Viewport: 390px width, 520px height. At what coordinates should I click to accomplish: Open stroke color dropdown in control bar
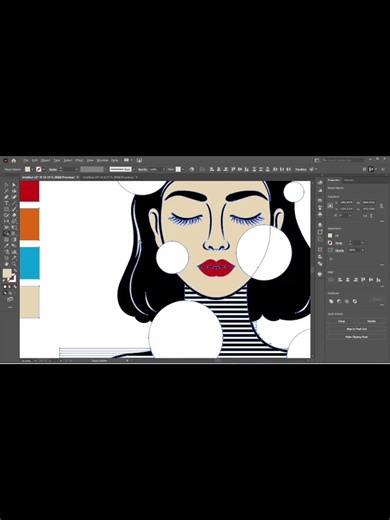(43, 169)
